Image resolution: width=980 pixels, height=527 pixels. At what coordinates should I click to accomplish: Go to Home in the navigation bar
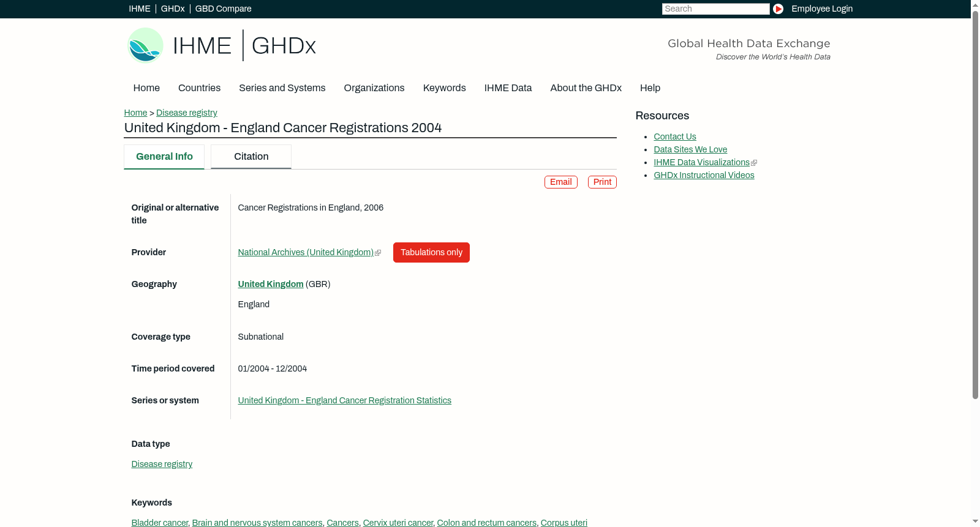(146, 88)
